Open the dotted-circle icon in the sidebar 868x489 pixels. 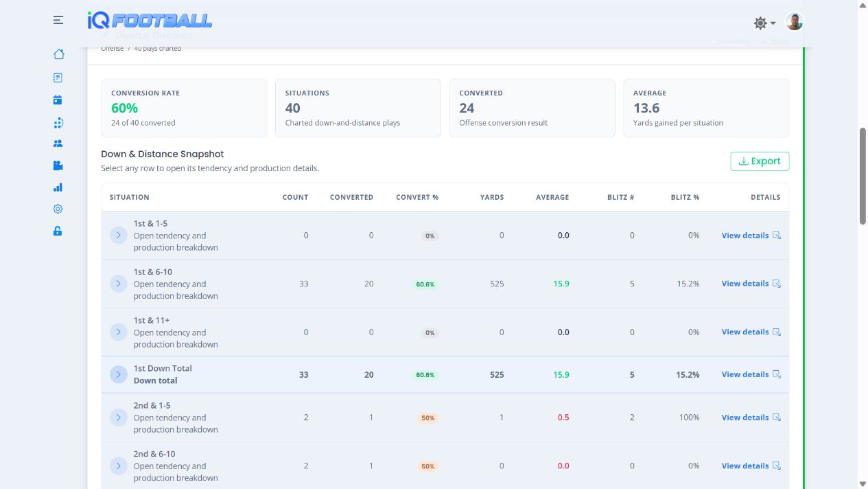58,123
